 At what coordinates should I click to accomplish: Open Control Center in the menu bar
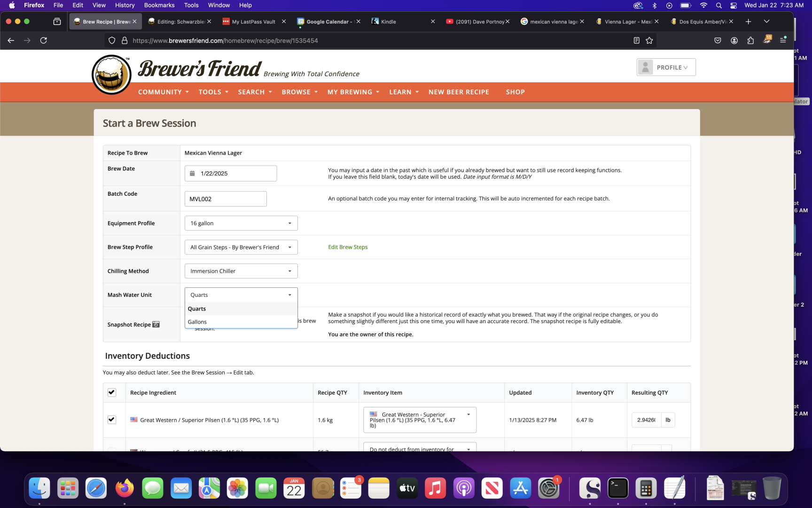[x=734, y=5]
